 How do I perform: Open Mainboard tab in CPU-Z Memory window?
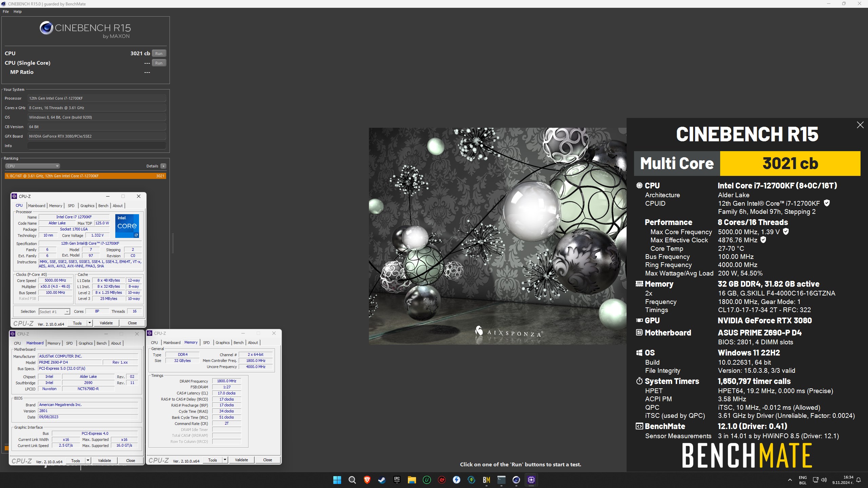coord(172,343)
